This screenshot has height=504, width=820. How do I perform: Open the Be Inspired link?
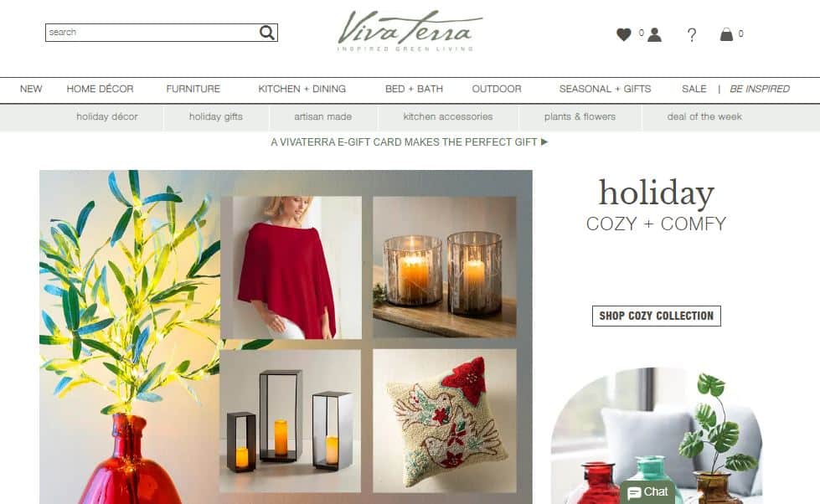tap(760, 89)
